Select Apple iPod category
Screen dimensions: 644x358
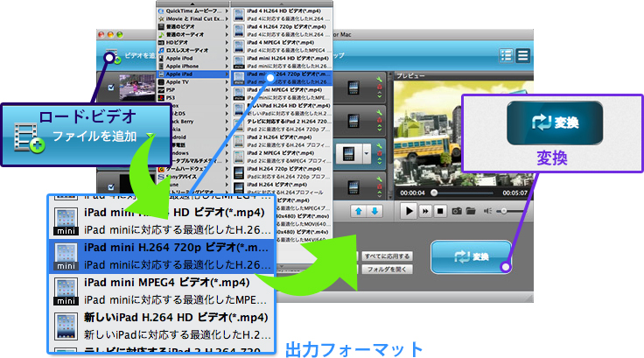click(x=192, y=59)
